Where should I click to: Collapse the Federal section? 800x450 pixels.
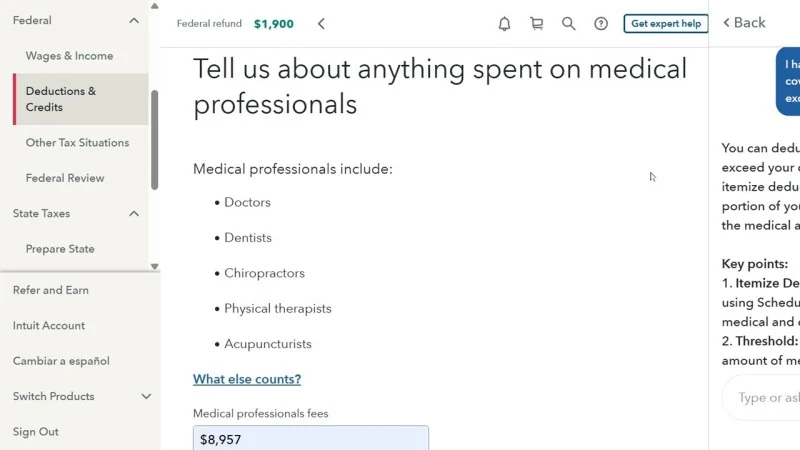(135, 20)
